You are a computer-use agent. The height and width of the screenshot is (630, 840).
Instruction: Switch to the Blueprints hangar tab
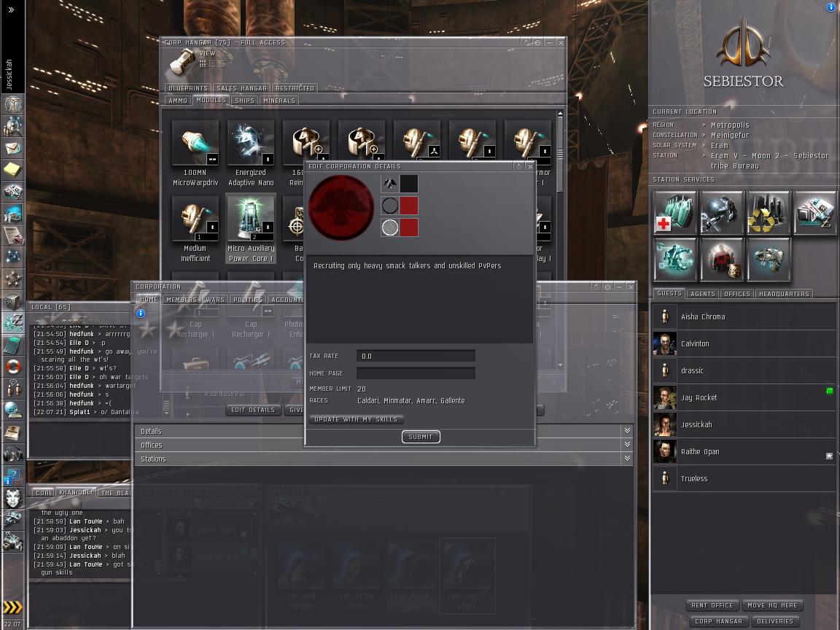pyautogui.click(x=188, y=87)
